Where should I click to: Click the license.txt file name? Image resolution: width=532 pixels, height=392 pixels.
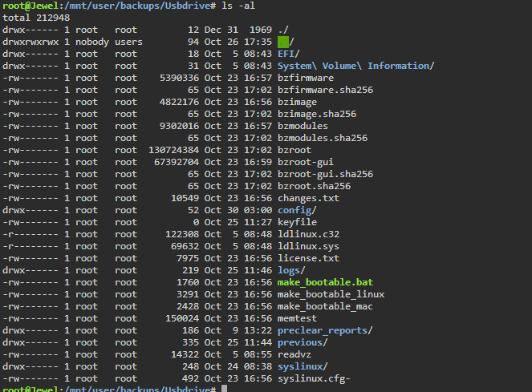308,258
